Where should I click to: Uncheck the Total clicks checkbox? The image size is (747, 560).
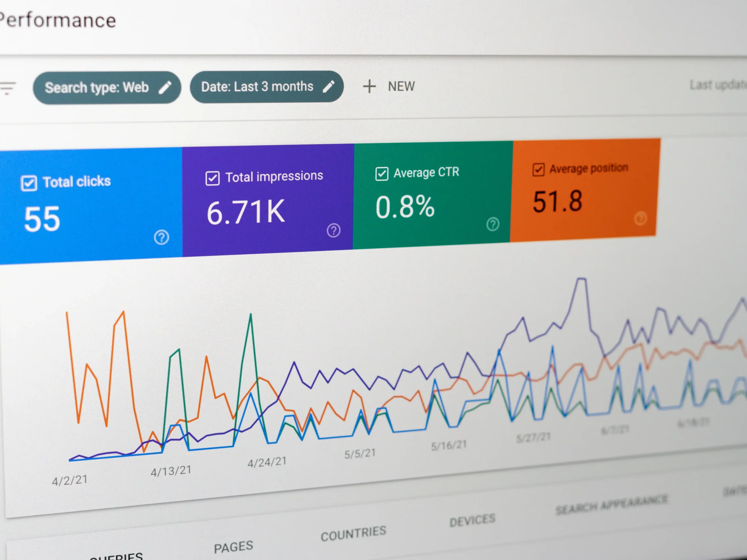coord(30,183)
